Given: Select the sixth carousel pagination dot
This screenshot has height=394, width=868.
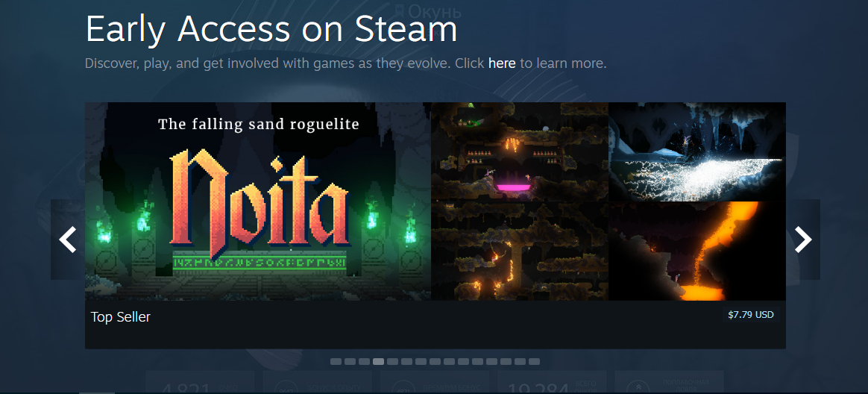Looking at the screenshot, I should [x=406, y=361].
